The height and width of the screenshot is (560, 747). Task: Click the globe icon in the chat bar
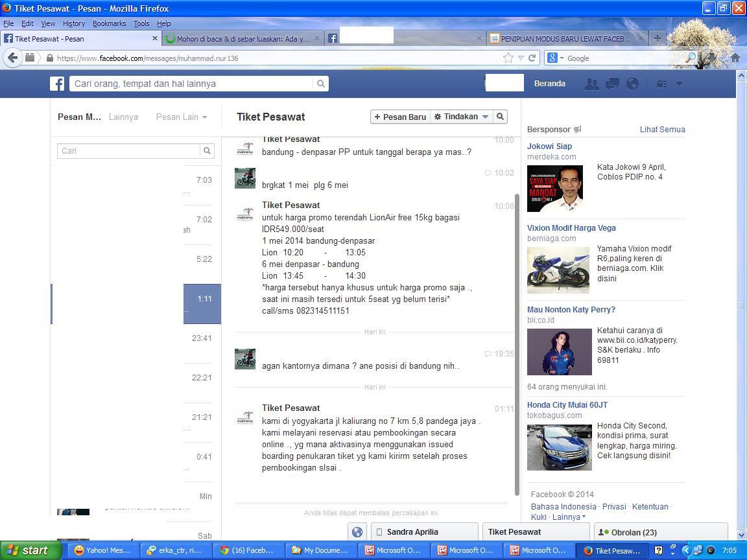357,532
